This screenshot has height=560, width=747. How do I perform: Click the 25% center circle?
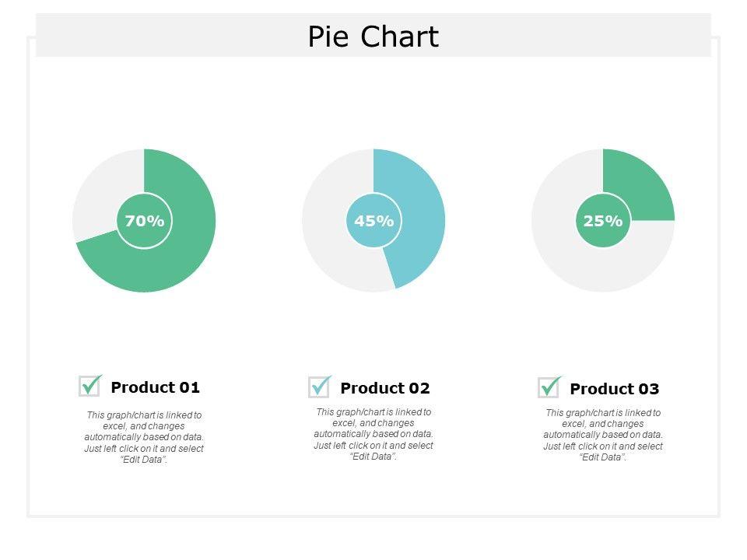point(603,221)
